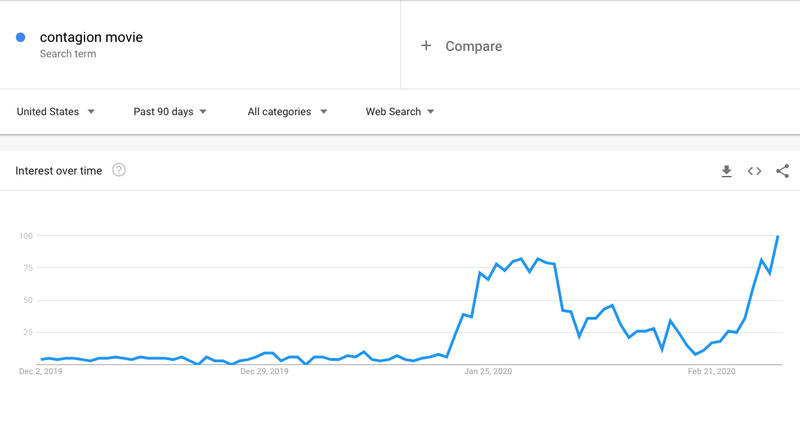Image resolution: width=800 pixels, height=423 pixels.
Task: Expand the Web Search type dropdown
Action: pyautogui.click(x=400, y=112)
